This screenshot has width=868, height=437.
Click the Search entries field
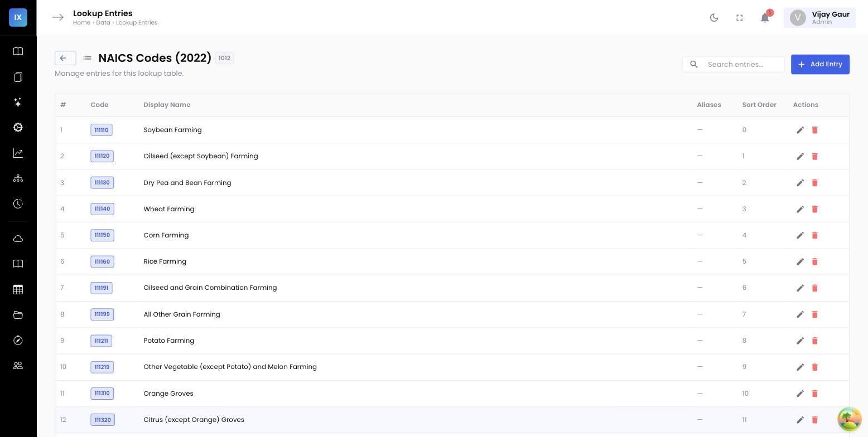click(734, 64)
